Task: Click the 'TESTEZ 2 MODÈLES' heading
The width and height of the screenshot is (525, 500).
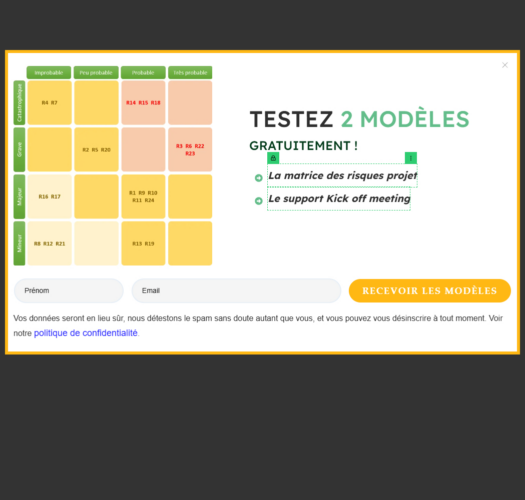Action: [359, 119]
